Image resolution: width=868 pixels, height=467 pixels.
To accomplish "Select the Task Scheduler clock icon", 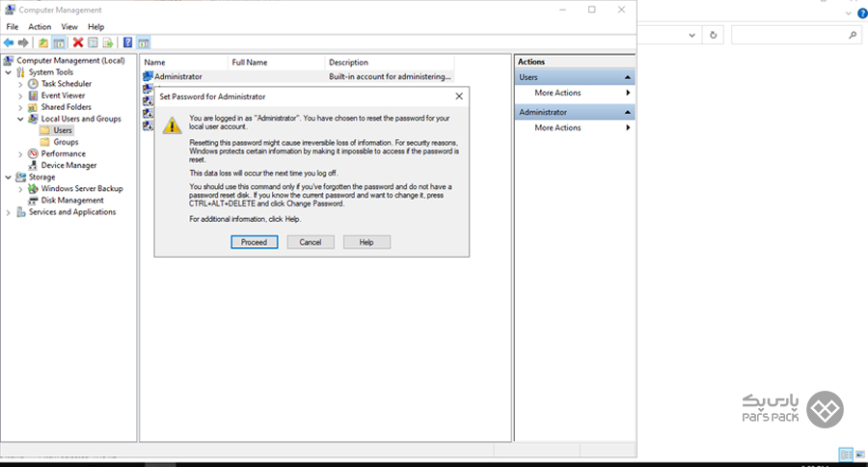I will (33, 84).
